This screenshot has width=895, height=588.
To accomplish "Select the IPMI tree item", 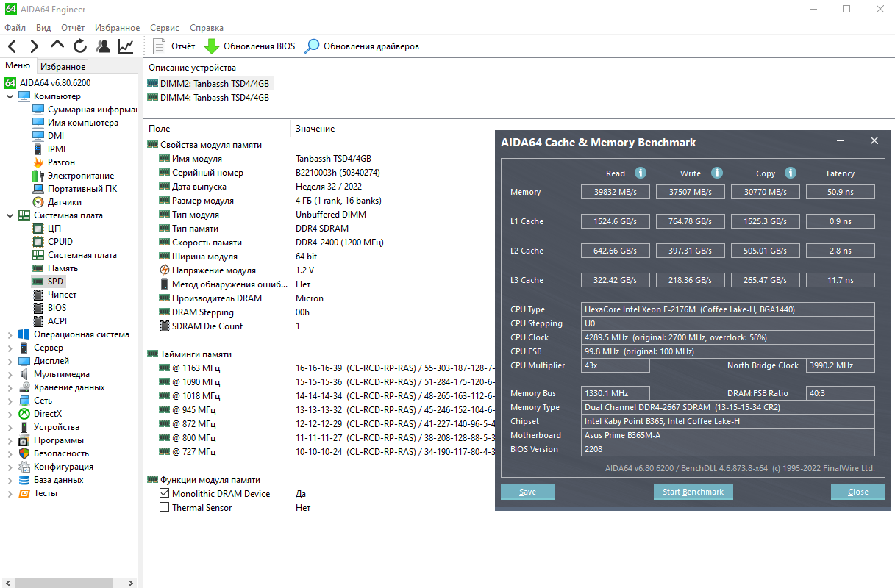I will coord(49,149).
